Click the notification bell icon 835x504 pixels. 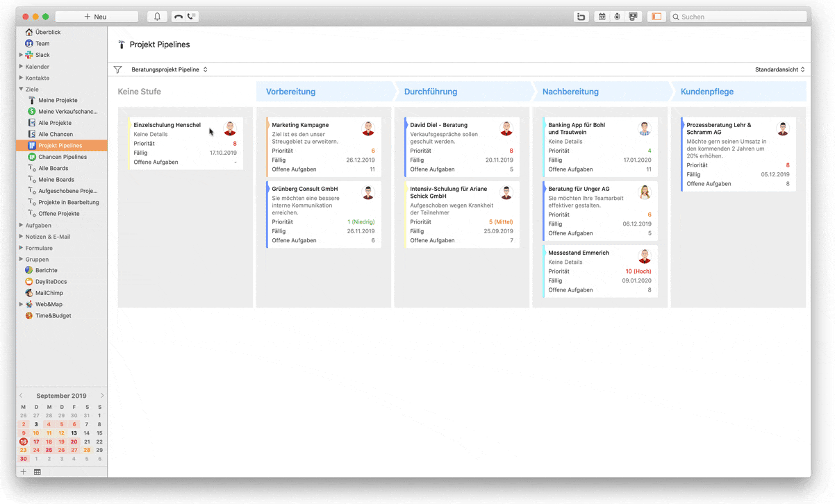click(x=157, y=17)
